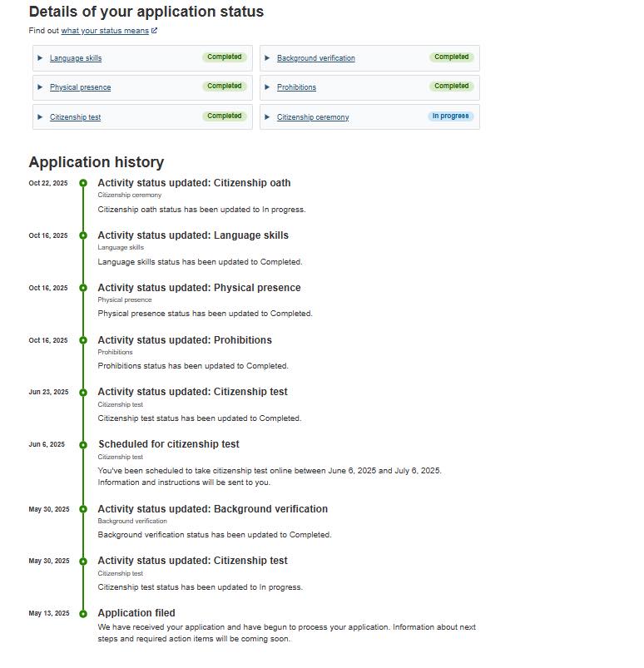
Task: Open the Prohibitions link
Action: point(297,87)
